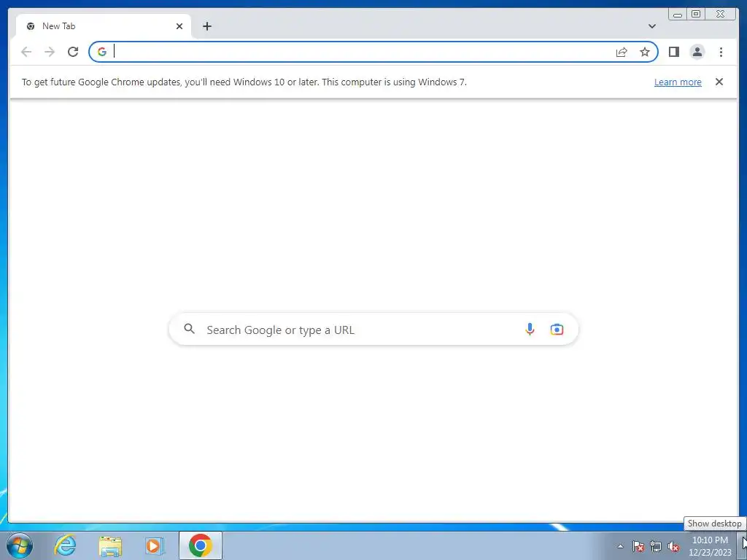This screenshot has height=560, width=747.
Task: Click the Chrome taskbar button
Action: 201,545
